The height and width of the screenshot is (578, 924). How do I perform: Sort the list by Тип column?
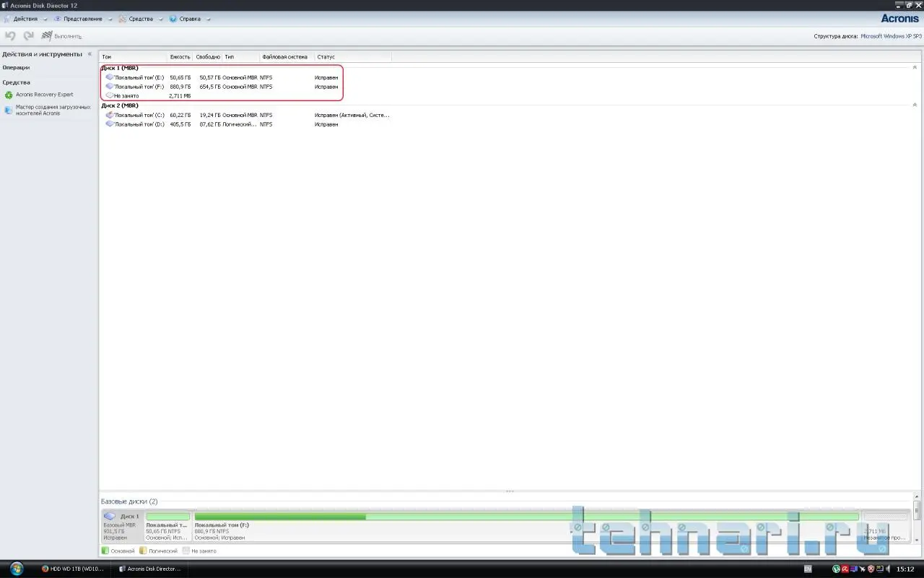241,56
